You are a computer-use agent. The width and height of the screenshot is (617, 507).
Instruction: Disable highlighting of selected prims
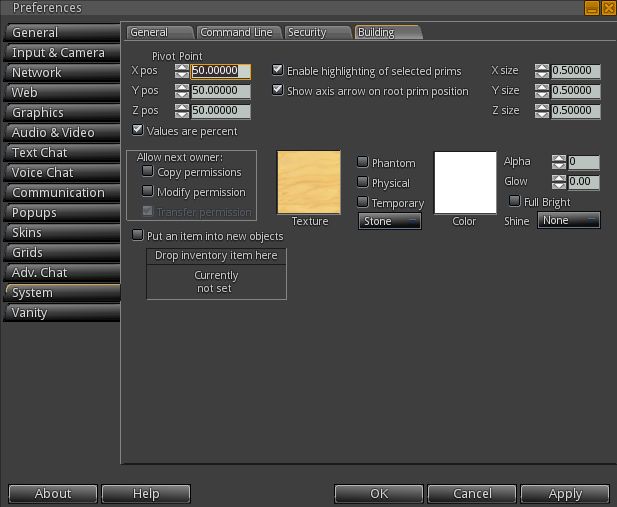point(279,71)
